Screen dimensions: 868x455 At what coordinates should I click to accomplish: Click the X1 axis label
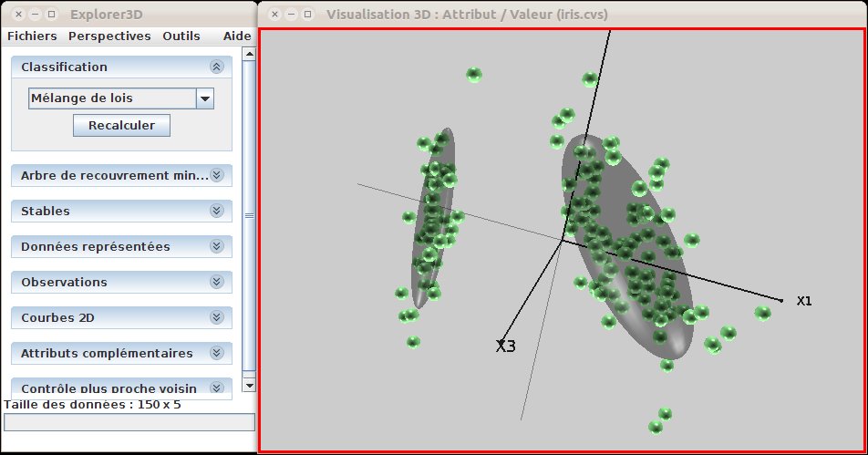(x=804, y=301)
